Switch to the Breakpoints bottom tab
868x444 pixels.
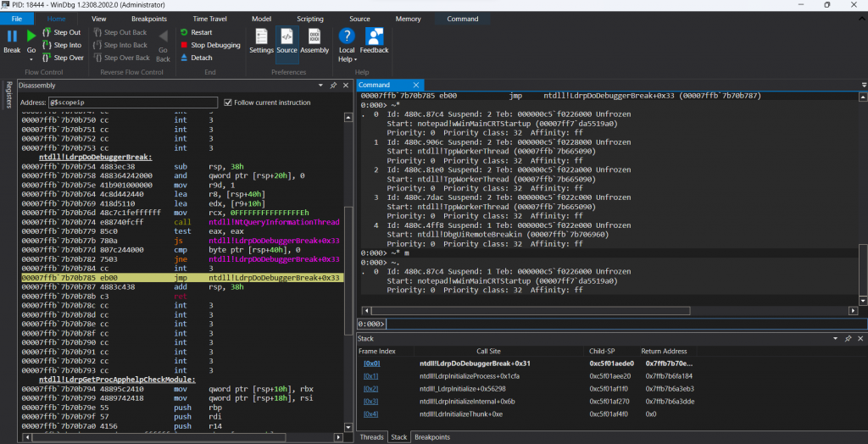pos(432,437)
